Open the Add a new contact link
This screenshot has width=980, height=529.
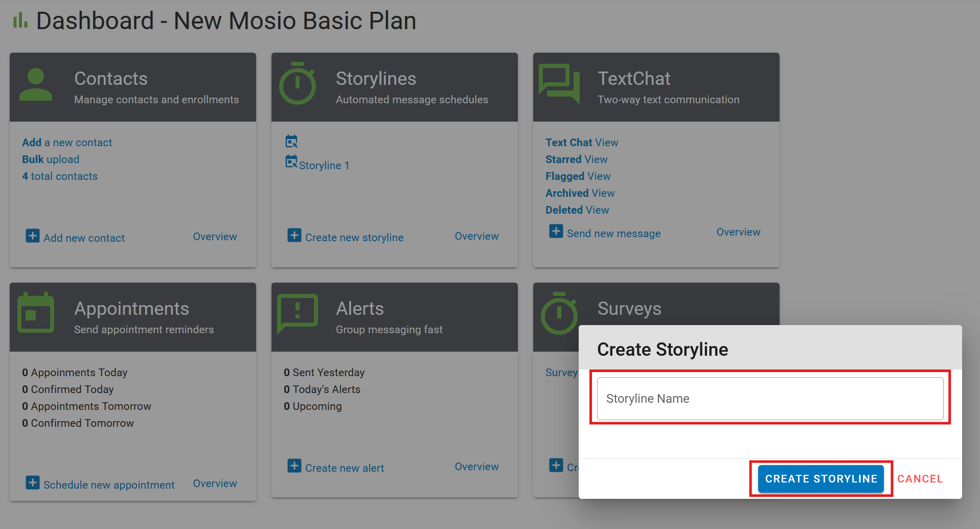coord(67,143)
